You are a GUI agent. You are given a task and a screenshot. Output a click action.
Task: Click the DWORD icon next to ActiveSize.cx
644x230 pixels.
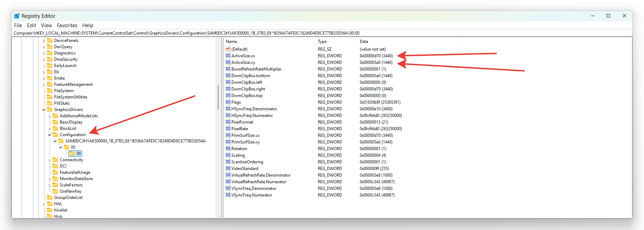228,56
